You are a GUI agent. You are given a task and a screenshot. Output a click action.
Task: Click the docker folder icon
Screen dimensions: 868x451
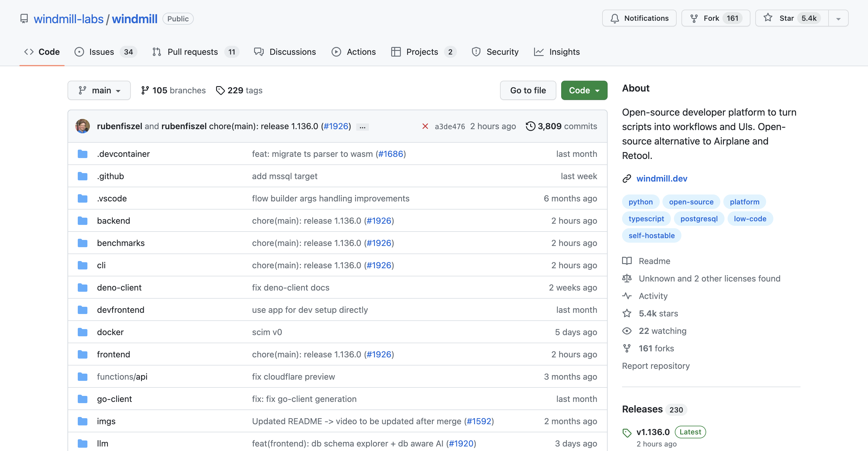pos(82,332)
